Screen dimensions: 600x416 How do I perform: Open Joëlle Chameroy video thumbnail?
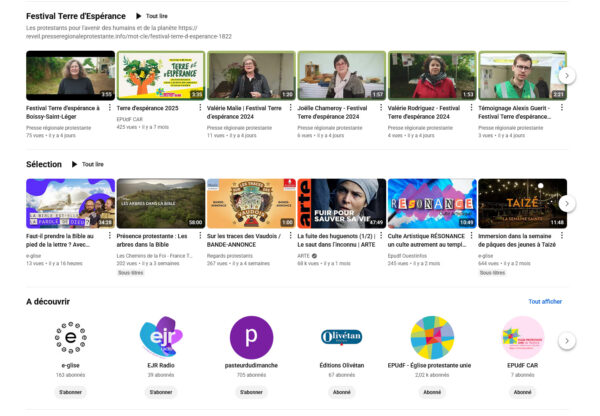[342, 75]
